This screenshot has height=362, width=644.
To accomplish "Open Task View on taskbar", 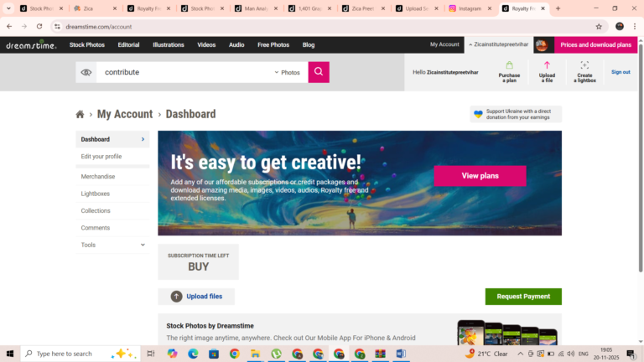I will point(151,354).
